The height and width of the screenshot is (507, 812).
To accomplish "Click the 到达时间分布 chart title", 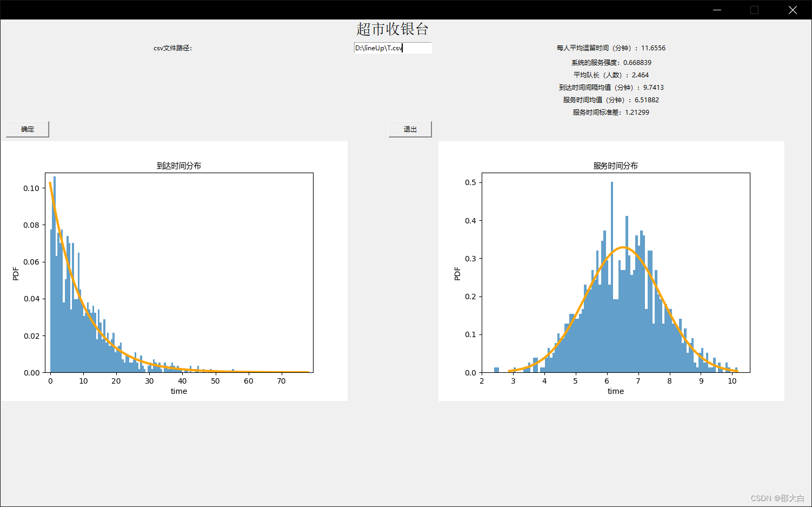I will [x=179, y=166].
